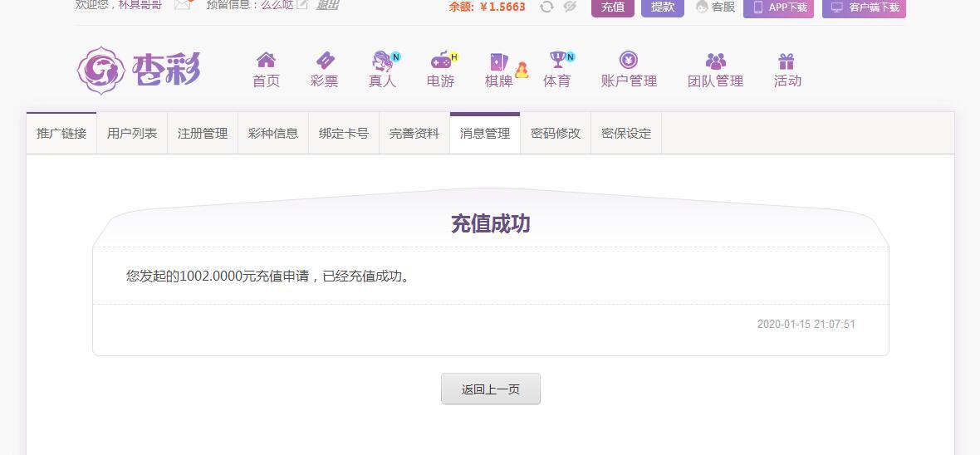Open the 账户管理 yen coin icon
The width and height of the screenshot is (980, 455).
[x=629, y=60]
